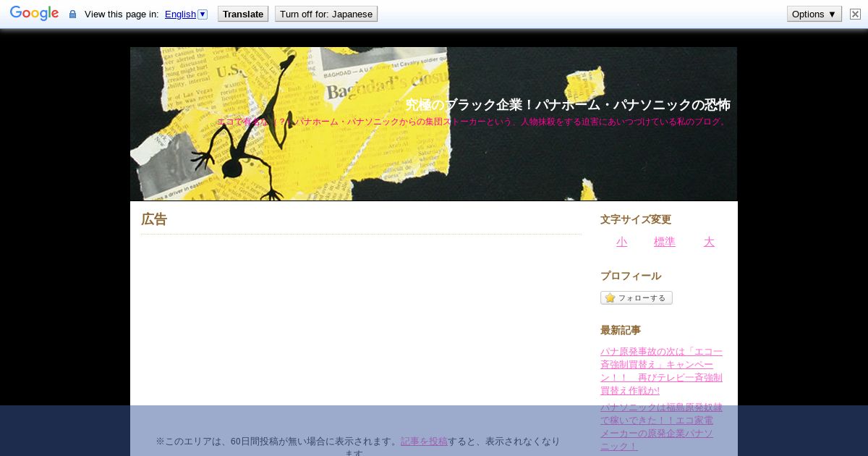Open recent article パナソニックは福島原発奴隷

(661, 427)
